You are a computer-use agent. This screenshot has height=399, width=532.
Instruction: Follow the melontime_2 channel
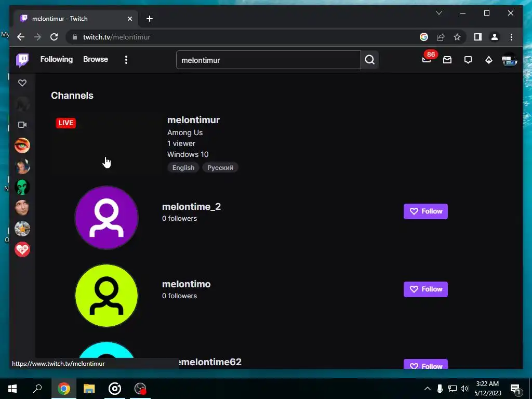point(425,211)
